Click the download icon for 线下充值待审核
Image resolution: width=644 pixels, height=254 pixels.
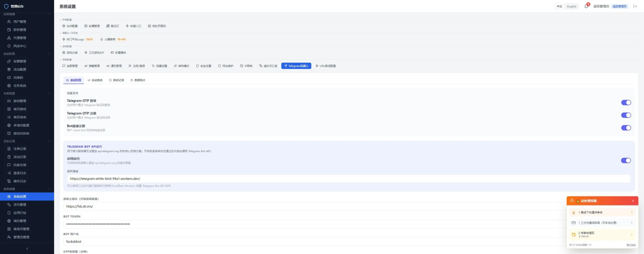574,213
